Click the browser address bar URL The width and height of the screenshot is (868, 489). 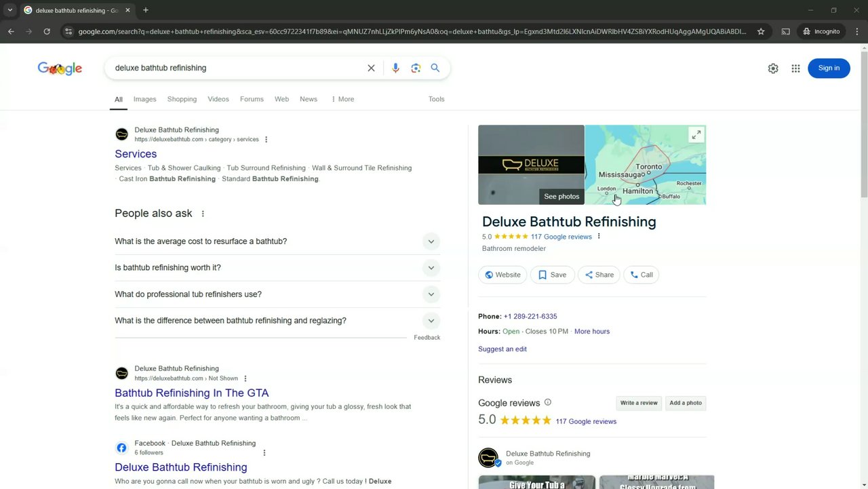tap(412, 31)
